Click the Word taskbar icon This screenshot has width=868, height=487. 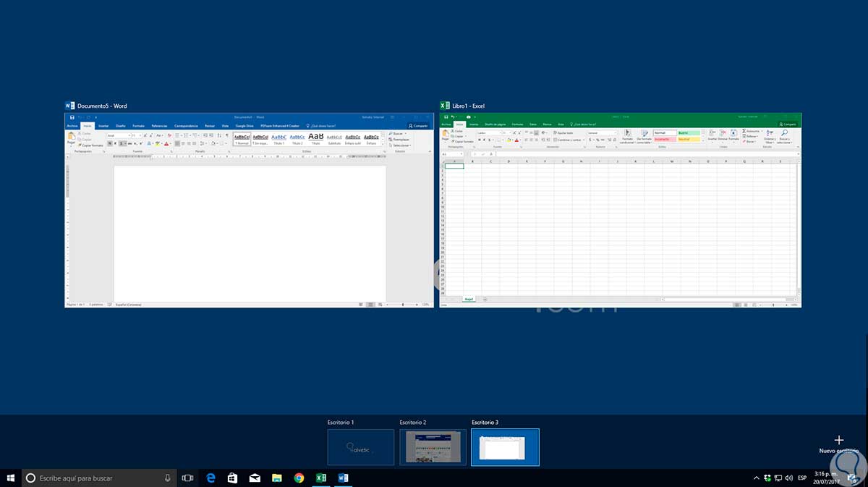(343, 478)
